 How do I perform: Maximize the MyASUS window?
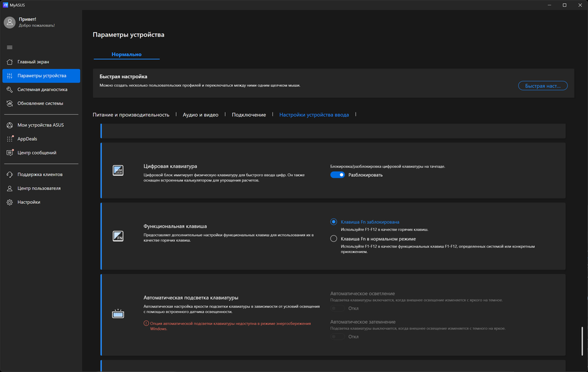(564, 5)
